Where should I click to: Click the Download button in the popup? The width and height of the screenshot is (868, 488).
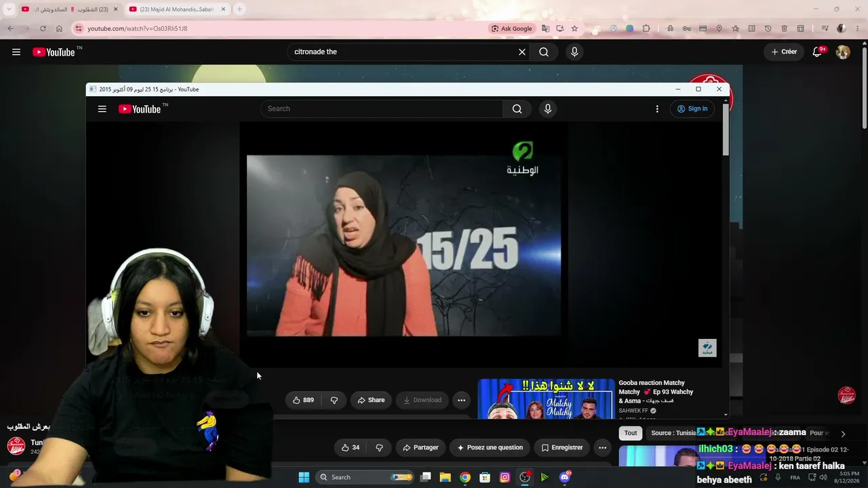click(422, 400)
